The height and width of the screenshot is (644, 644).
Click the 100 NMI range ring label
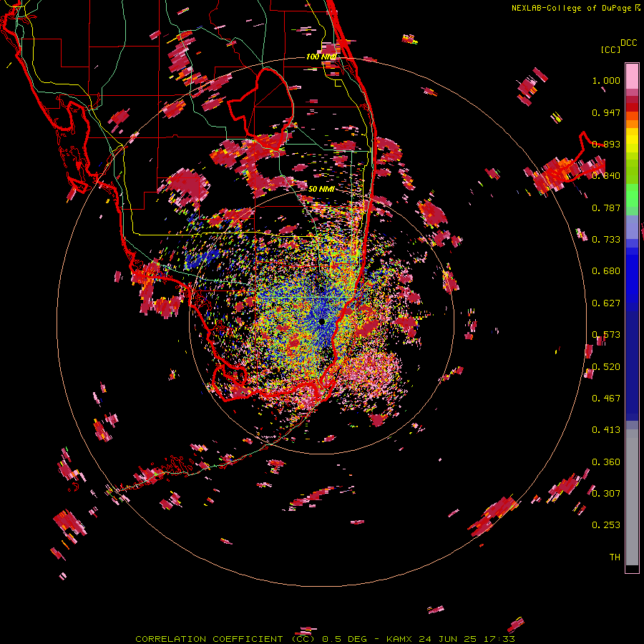(x=321, y=57)
